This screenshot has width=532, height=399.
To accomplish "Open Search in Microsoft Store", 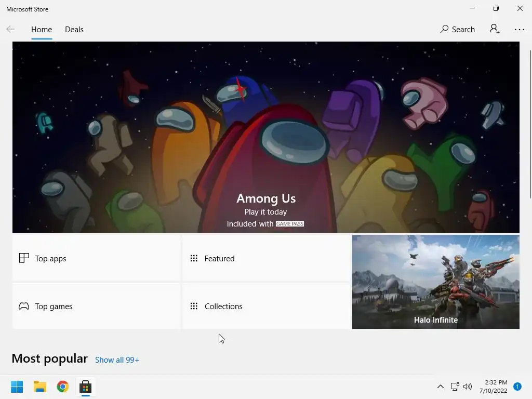I will click(457, 30).
